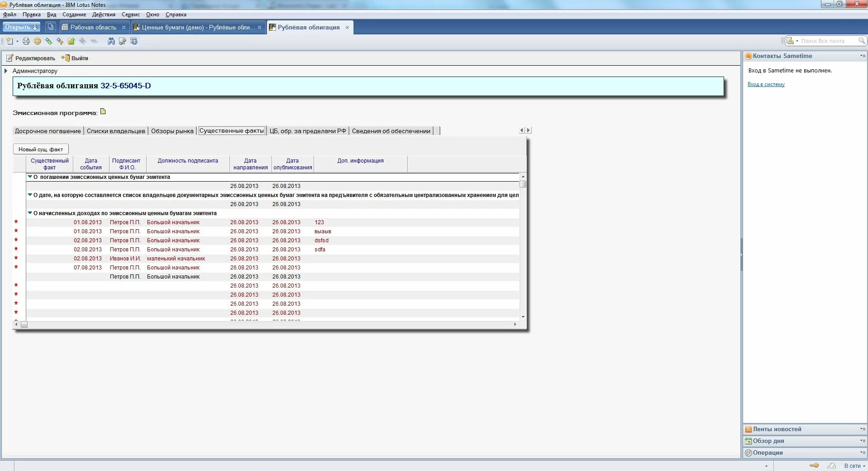This screenshot has width=868, height=471.
Task: Click the Print icon in the toolbar
Action: [26, 41]
